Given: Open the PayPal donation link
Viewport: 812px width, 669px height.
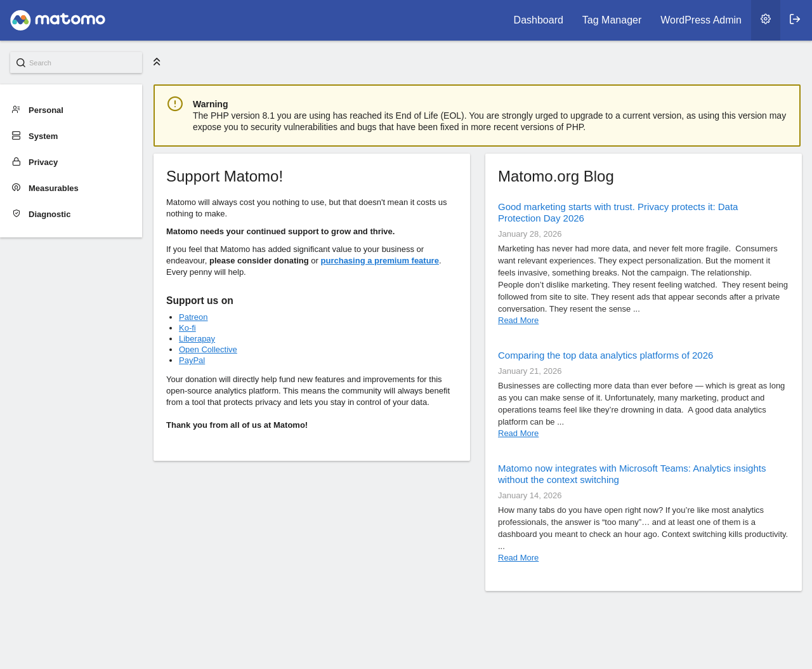Looking at the screenshot, I should point(192,361).
